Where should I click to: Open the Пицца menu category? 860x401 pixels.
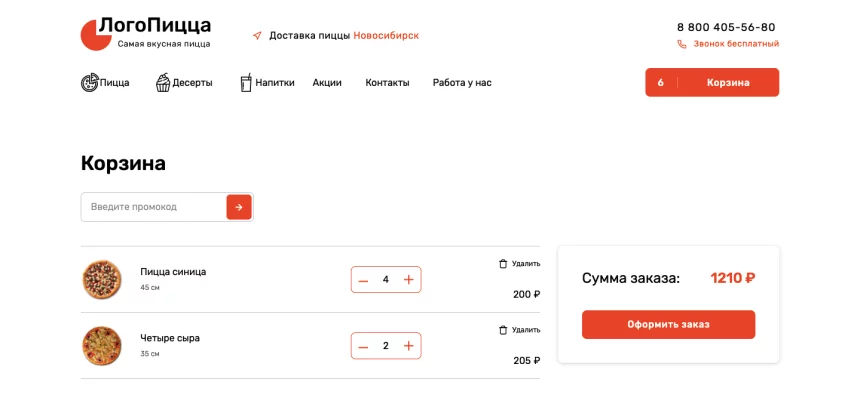(105, 83)
